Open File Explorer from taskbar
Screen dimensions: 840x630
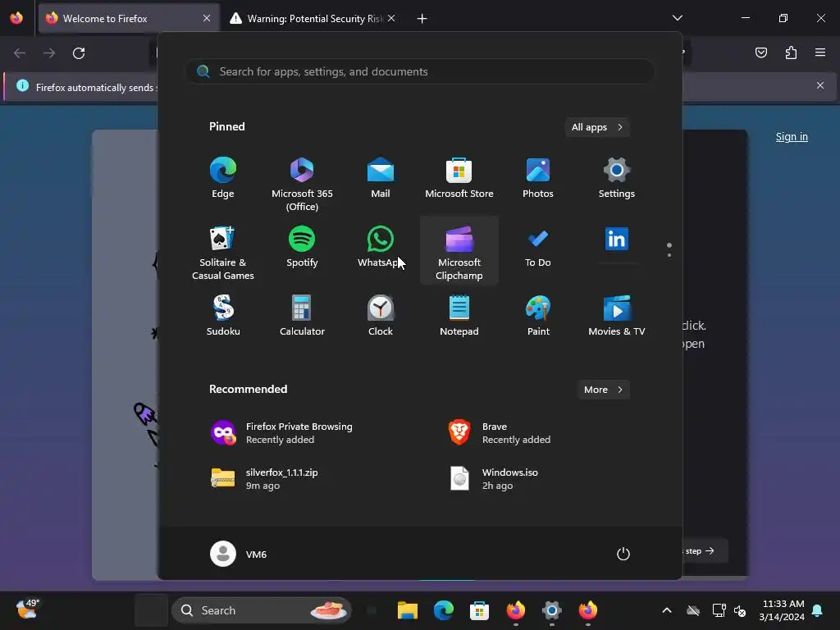point(408,610)
